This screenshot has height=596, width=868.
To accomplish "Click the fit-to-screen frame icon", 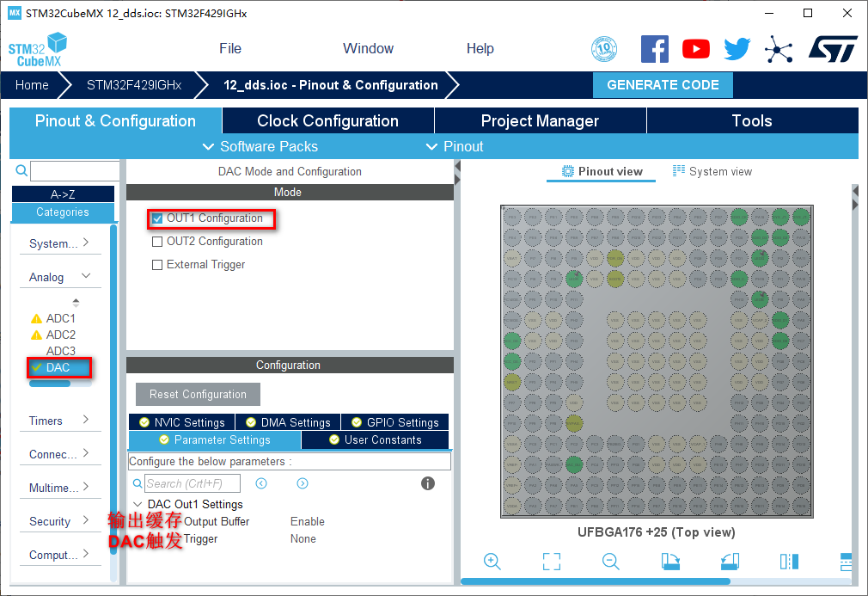I will 552,562.
